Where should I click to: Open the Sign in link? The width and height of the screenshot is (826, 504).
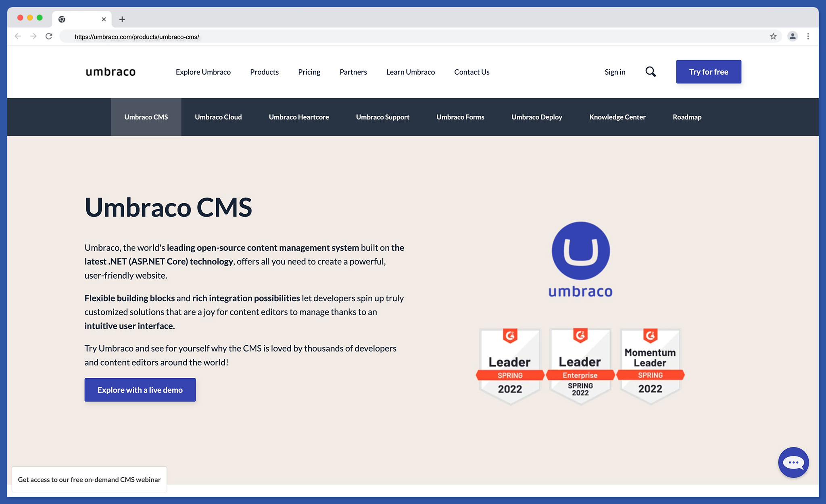(614, 72)
